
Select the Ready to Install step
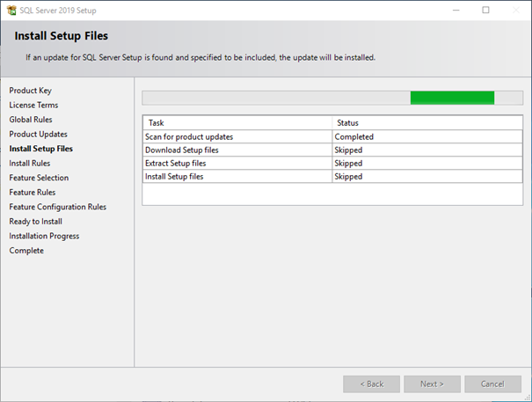pyautogui.click(x=36, y=222)
